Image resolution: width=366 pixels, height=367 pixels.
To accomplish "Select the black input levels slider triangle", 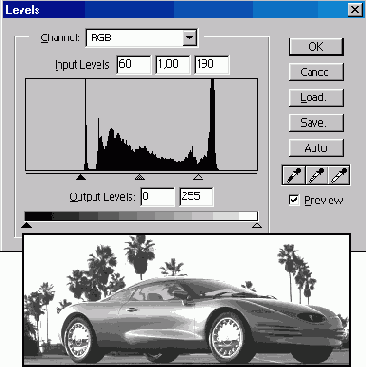I will tap(81, 177).
